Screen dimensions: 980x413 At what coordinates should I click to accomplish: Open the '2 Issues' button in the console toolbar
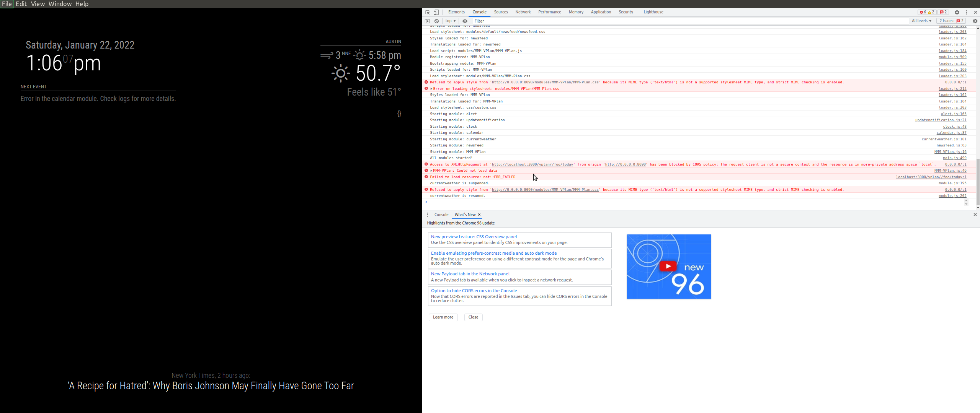(x=951, y=21)
